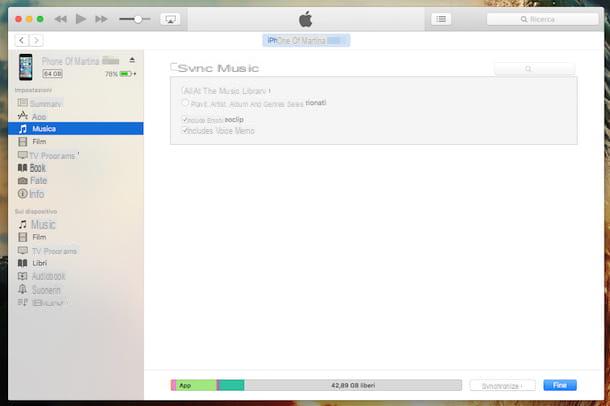610x406 pixels.
Task: Click the TV Programs icon under Sul dispositivo
Action: point(23,250)
